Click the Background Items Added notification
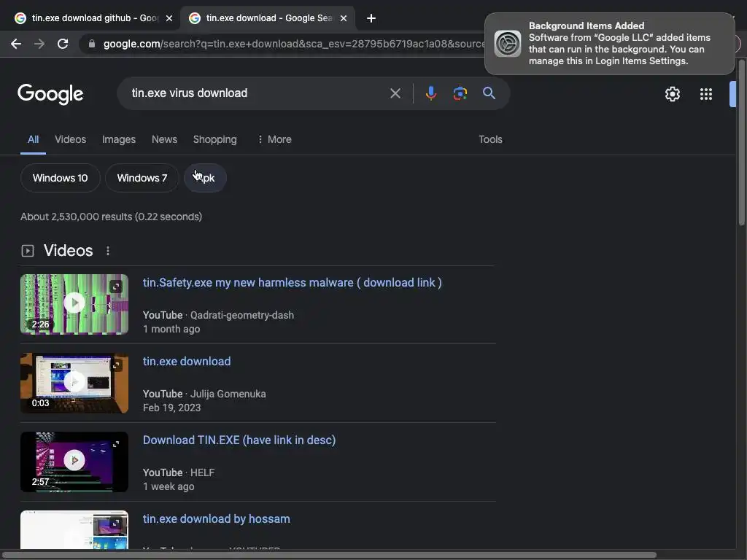The image size is (747, 560). click(610, 44)
